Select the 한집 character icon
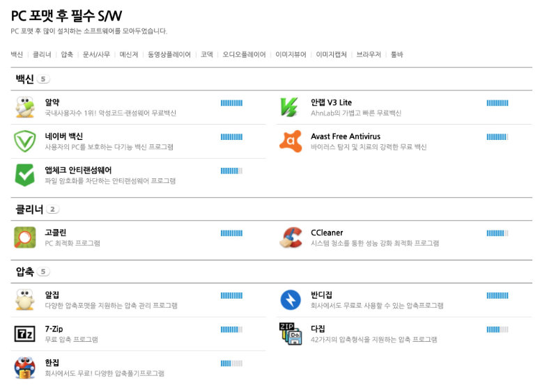This screenshot has height=392, width=540. (25, 368)
